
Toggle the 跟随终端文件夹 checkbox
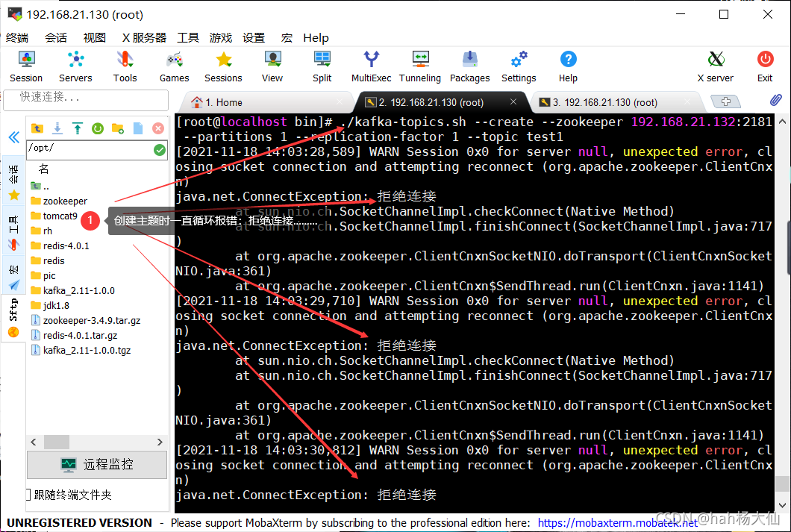click(x=29, y=495)
